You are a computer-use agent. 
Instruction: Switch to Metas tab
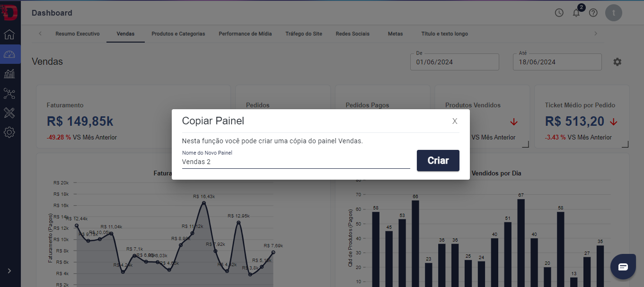click(395, 34)
